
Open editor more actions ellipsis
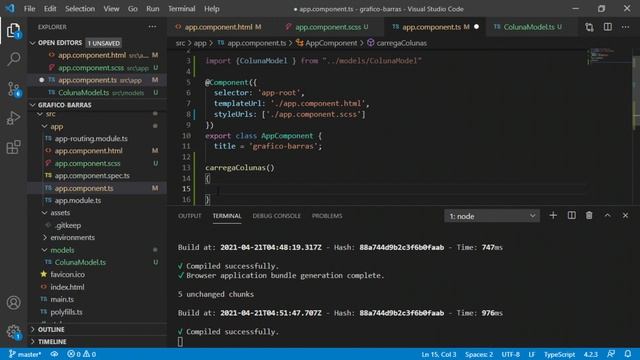[625, 27]
